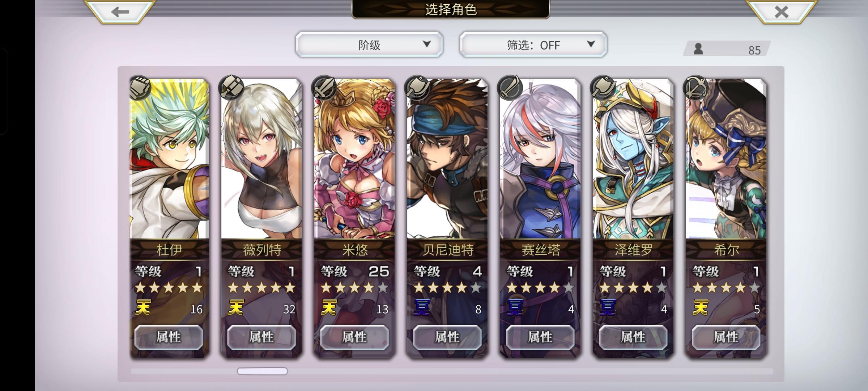Click the arrow on the 筛选 dropdown

pos(591,44)
